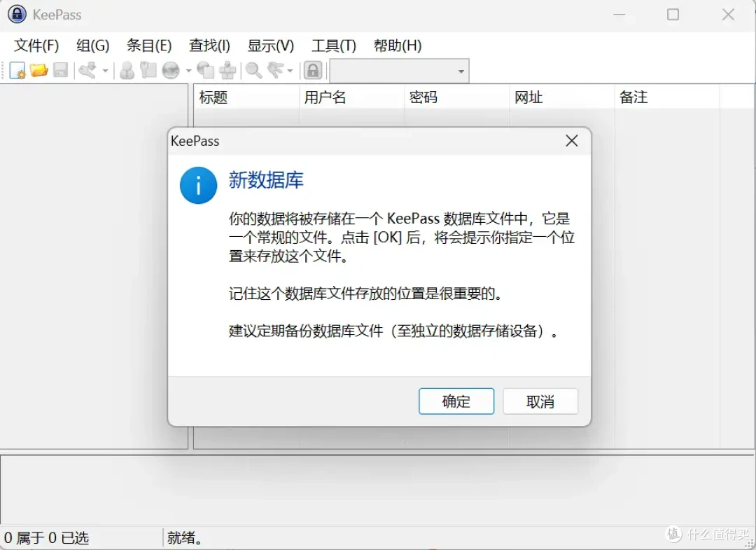This screenshot has width=756, height=550.
Task: Close the 新数据库 dialog with X
Action: pos(572,141)
